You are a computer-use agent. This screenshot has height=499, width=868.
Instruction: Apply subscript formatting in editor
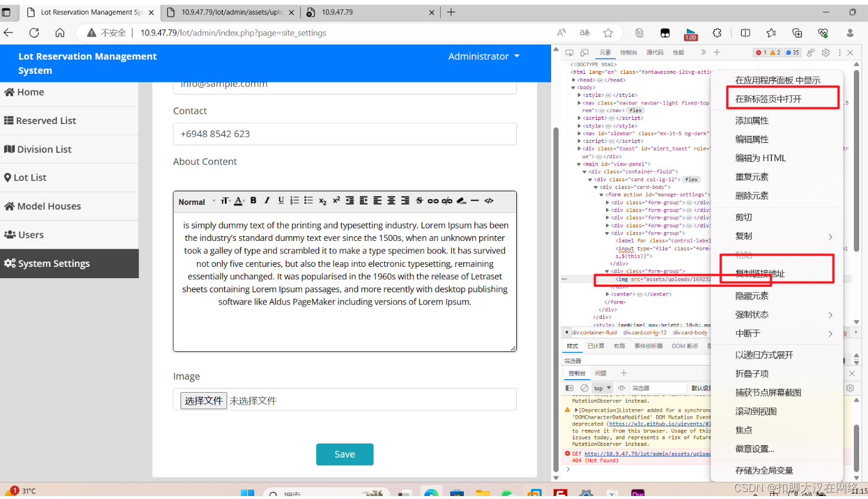pyautogui.click(x=322, y=201)
